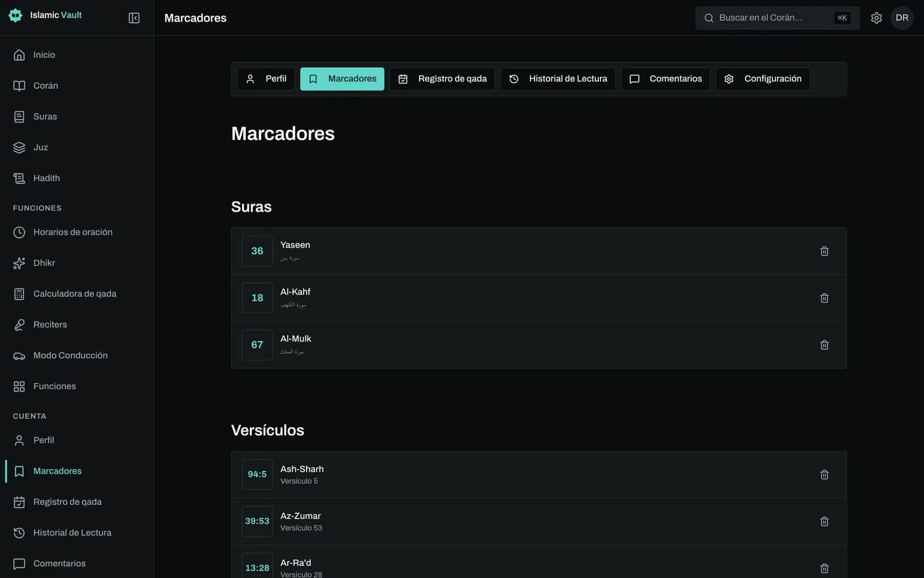This screenshot has width=924, height=578.
Task: Open the Juz section in sidebar
Action: (x=77, y=147)
